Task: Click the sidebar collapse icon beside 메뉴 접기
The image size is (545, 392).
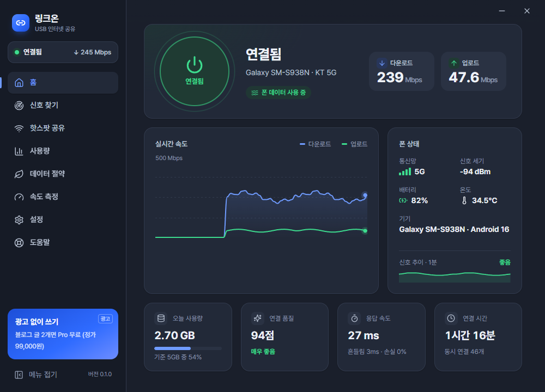Action: pos(19,375)
